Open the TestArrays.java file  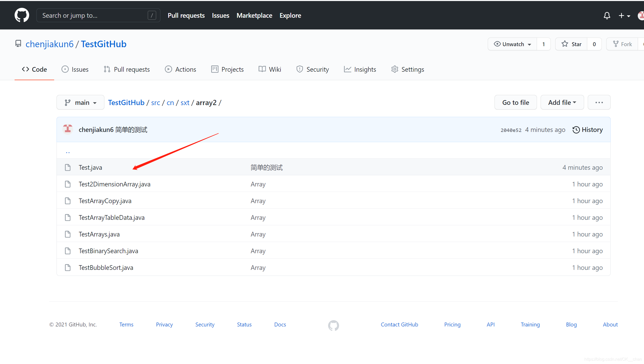[99, 234]
